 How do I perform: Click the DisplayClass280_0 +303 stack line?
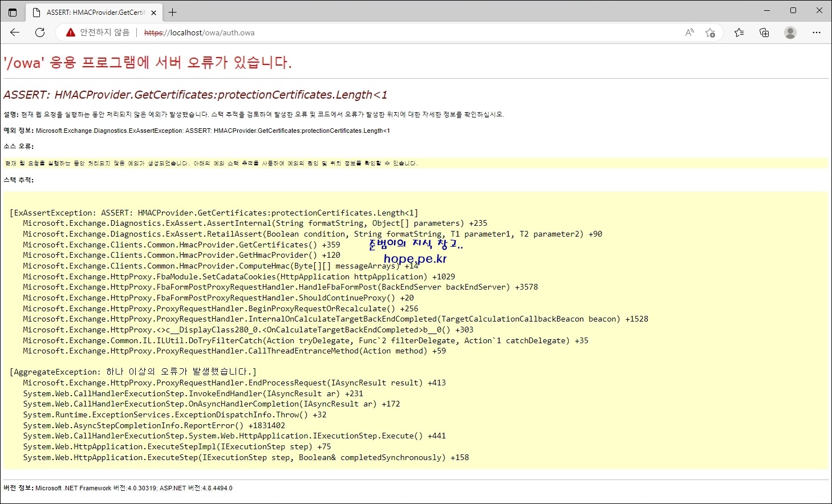pyautogui.click(x=248, y=330)
